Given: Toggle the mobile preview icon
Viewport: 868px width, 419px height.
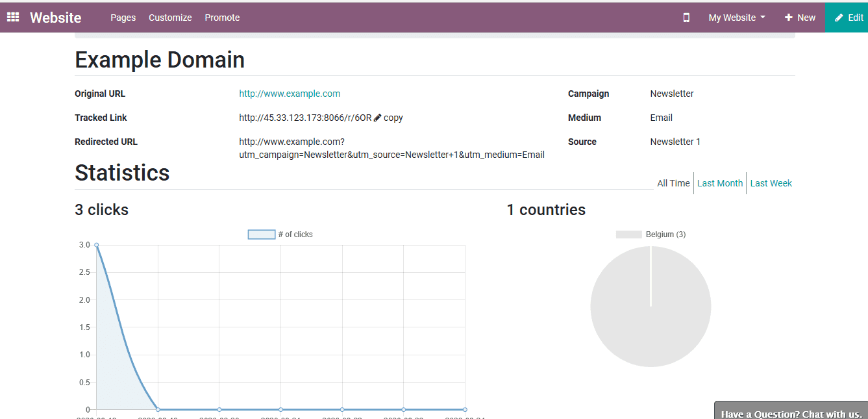Looking at the screenshot, I should (686, 18).
